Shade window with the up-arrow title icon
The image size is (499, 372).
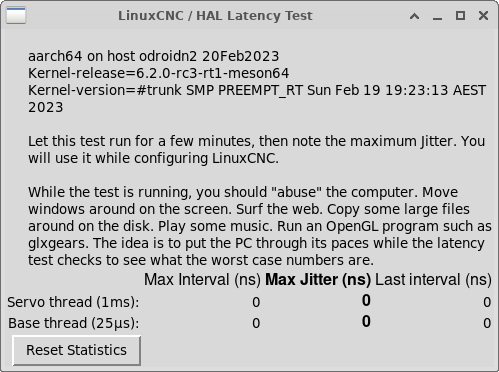tap(414, 16)
